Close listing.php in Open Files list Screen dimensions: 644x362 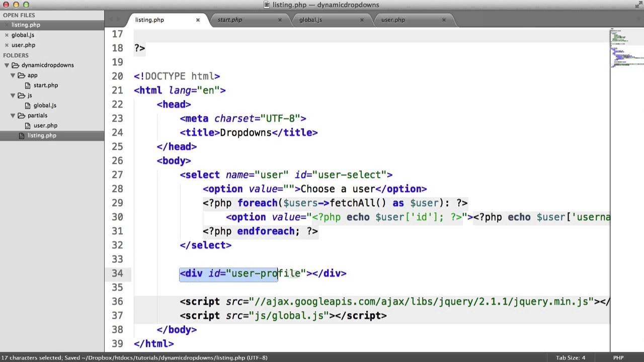[7, 25]
